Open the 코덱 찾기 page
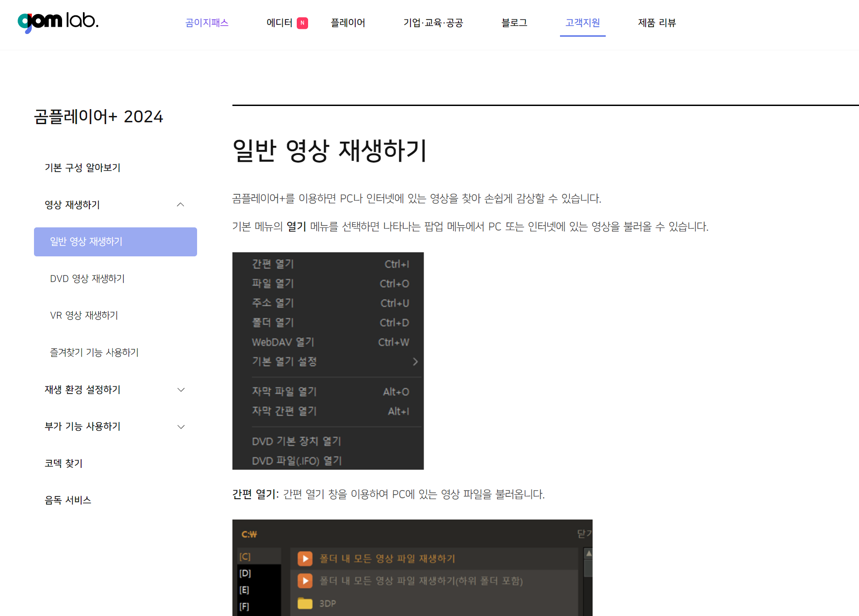The width and height of the screenshot is (859, 616). click(63, 463)
